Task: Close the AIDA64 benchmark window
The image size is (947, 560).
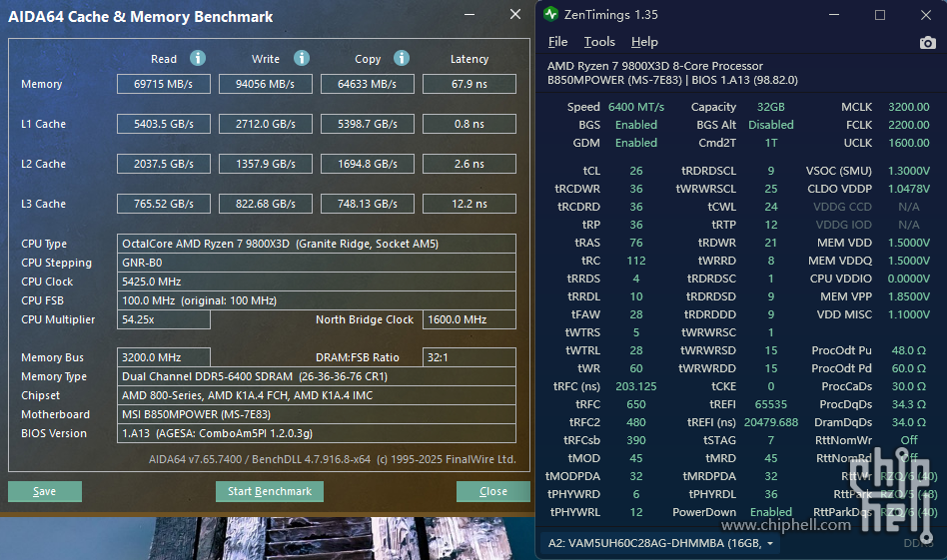Action: pos(514,15)
